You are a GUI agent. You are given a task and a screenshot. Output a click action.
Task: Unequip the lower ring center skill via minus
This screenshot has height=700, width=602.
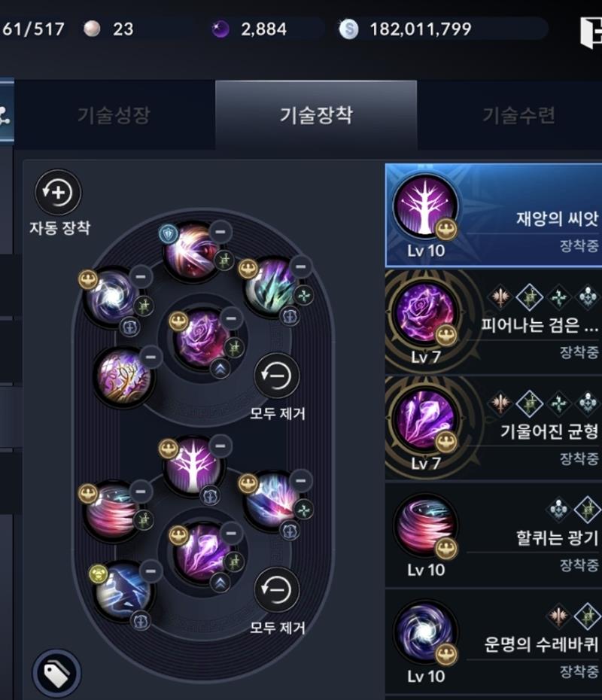click(x=231, y=533)
